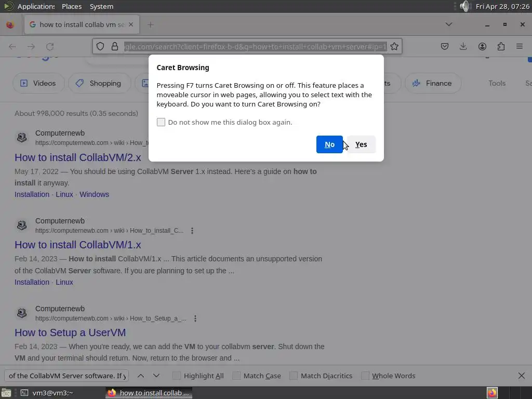Viewport: 532px width, 399px height.
Task: Click the browser forward arrow
Action: tap(31, 46)
